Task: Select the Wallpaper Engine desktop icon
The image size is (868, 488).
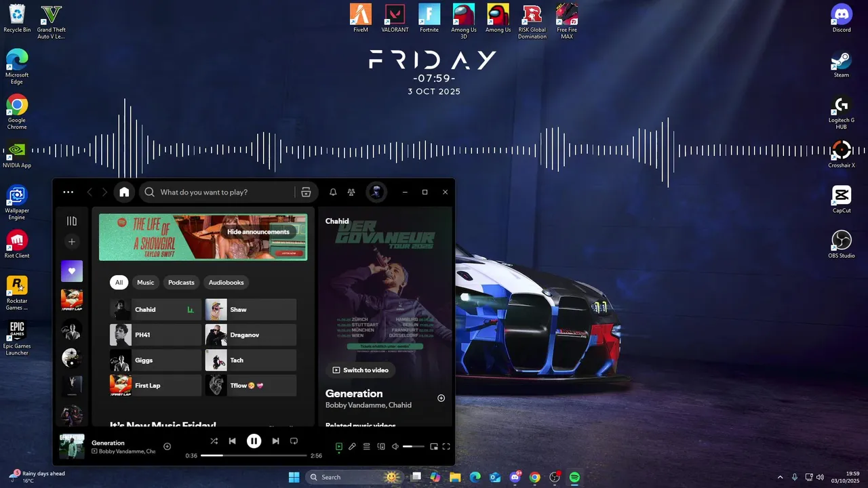Action: 17,203
